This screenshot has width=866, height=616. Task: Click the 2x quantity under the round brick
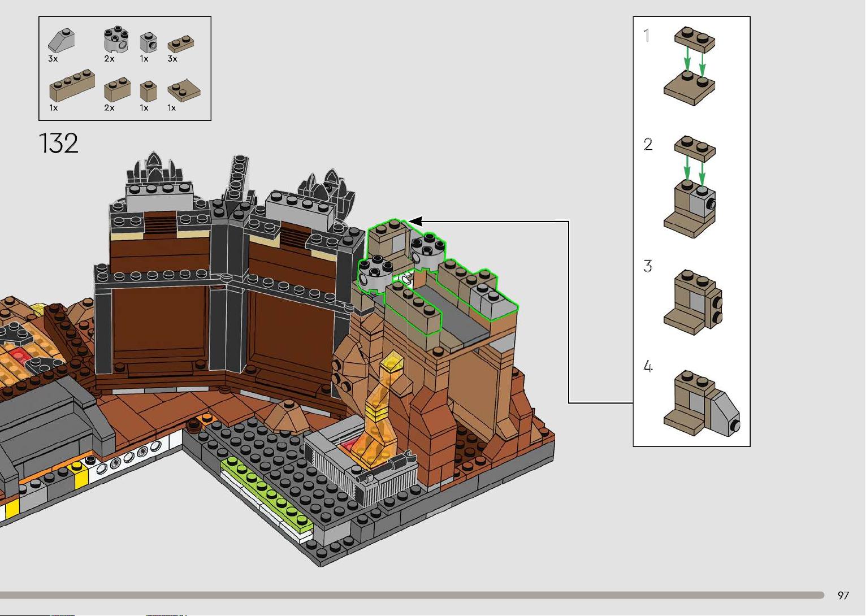[109, 59]
